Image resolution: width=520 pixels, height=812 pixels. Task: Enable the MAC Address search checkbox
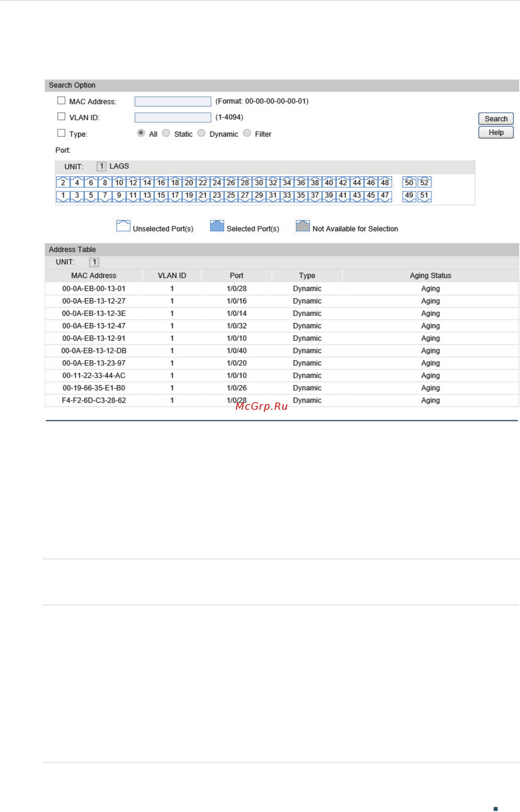tap(61, 101)
